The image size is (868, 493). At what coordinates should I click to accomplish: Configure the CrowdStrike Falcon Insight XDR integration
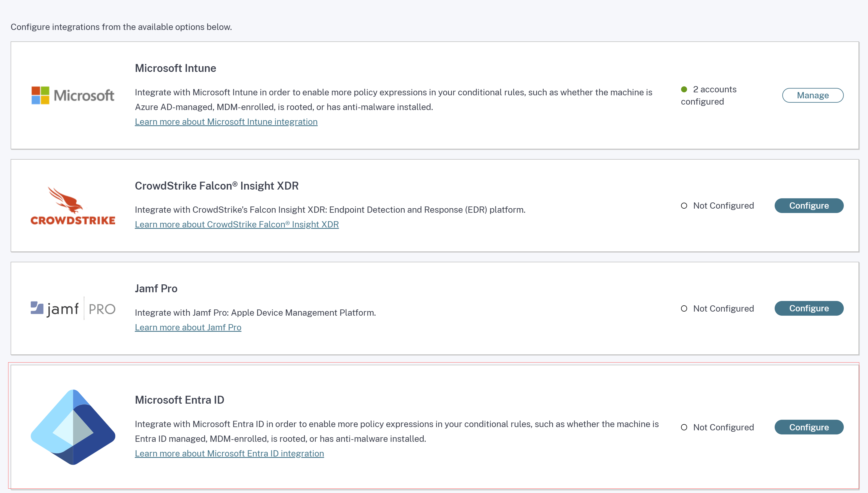pyautogui.click(x=809, y=206)
